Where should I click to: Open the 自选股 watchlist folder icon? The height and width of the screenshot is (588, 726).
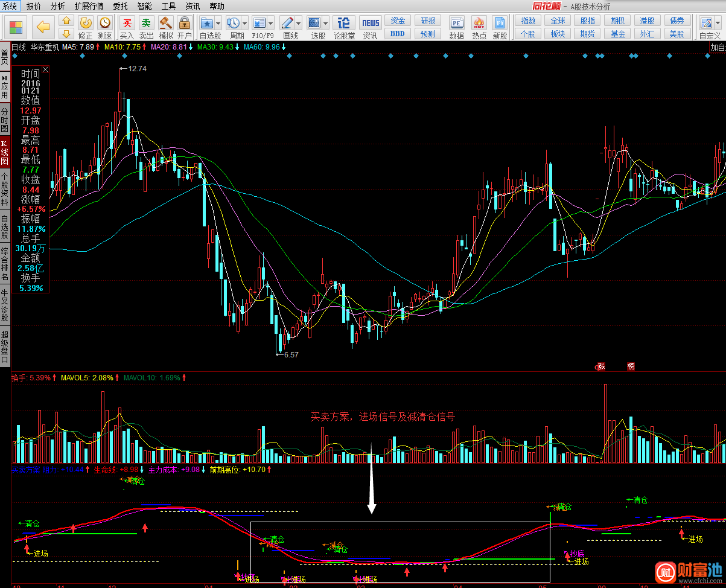(x=206, y=23)
